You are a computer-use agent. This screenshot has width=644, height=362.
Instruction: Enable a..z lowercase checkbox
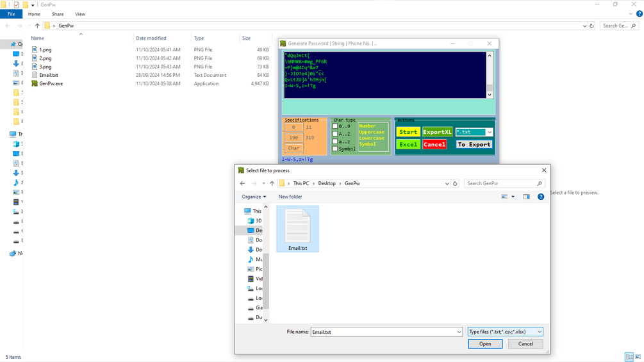coord(334,141)
